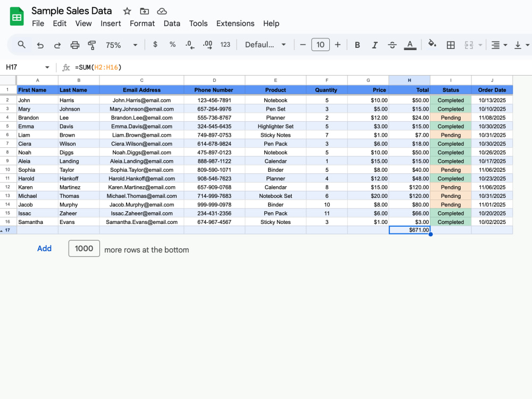Select row 17 header
532x399 pixels.
click(x=8, y=230)
